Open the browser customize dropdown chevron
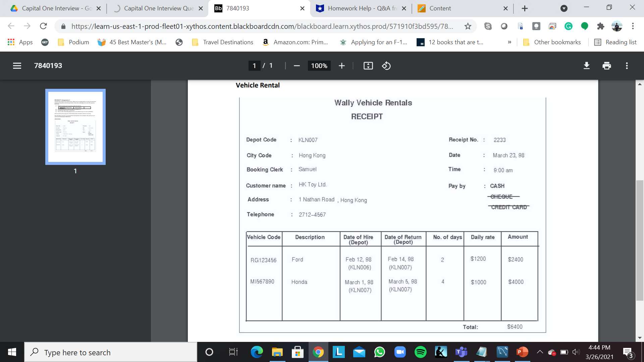 pyautogui.click(x=564, y=8)
